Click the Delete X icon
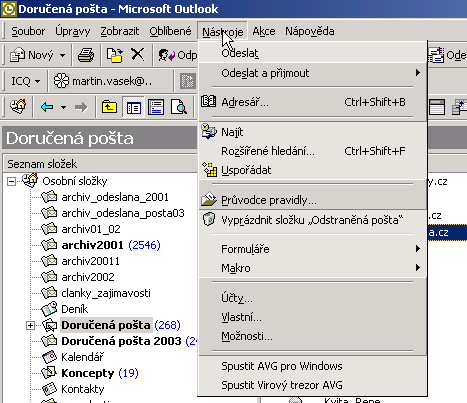This screenshot has width=467, height=403. pyautogui.click(x=137, y=54)
